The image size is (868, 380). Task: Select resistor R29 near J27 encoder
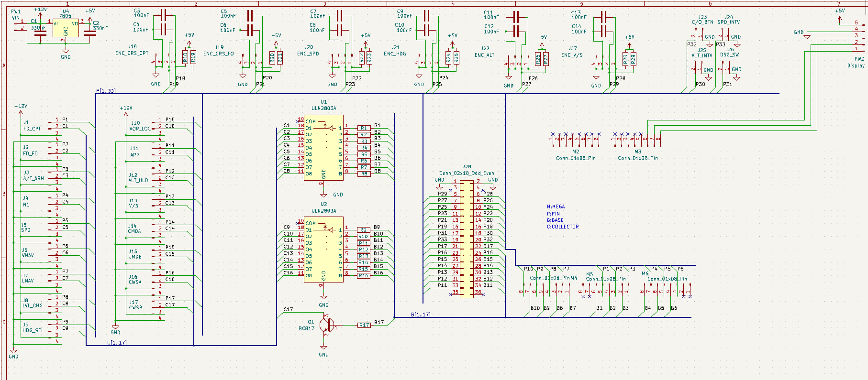point(633,59)
